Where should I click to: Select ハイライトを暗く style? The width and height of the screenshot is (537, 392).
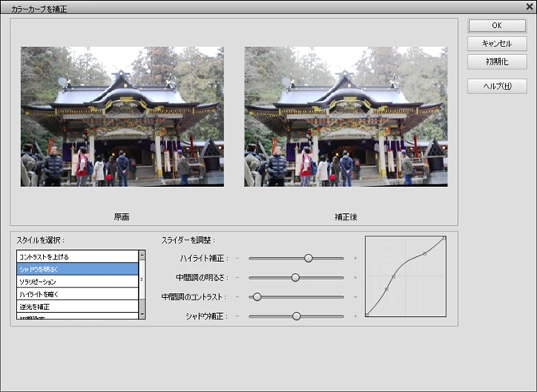coord(78,294)
